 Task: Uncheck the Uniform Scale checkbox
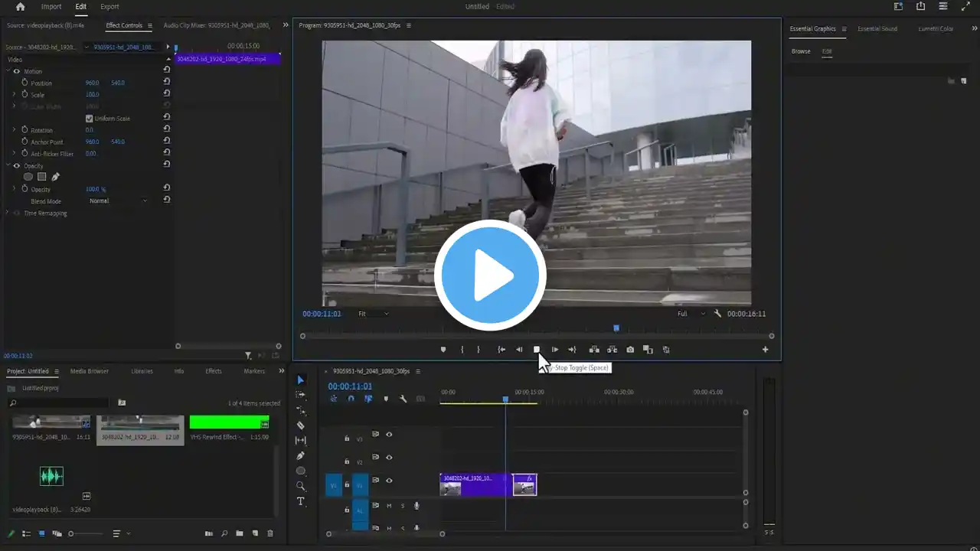pyautogui.click(x=89, y=119)
